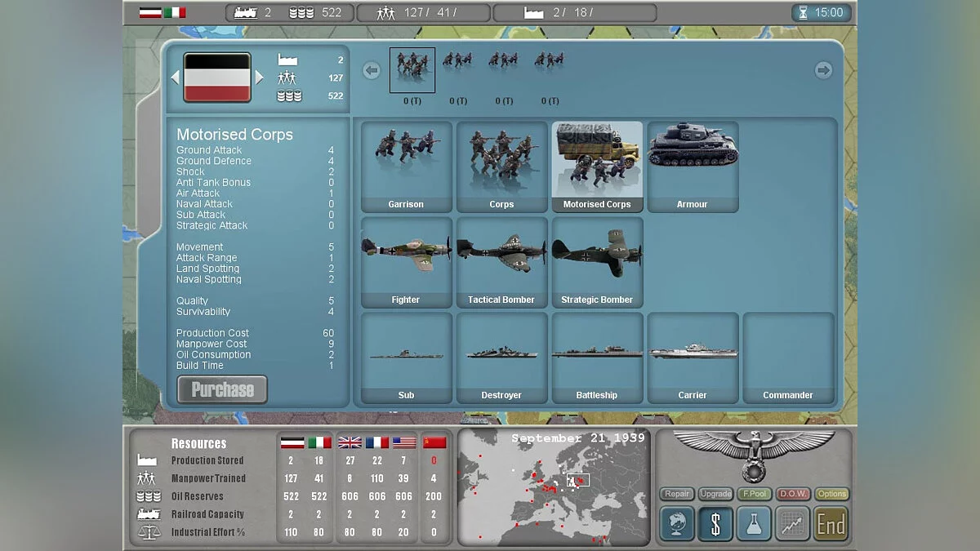This screenshot has height=551, width=980.
Task: Select the Battleship unit card
Action: coord(597,358)
